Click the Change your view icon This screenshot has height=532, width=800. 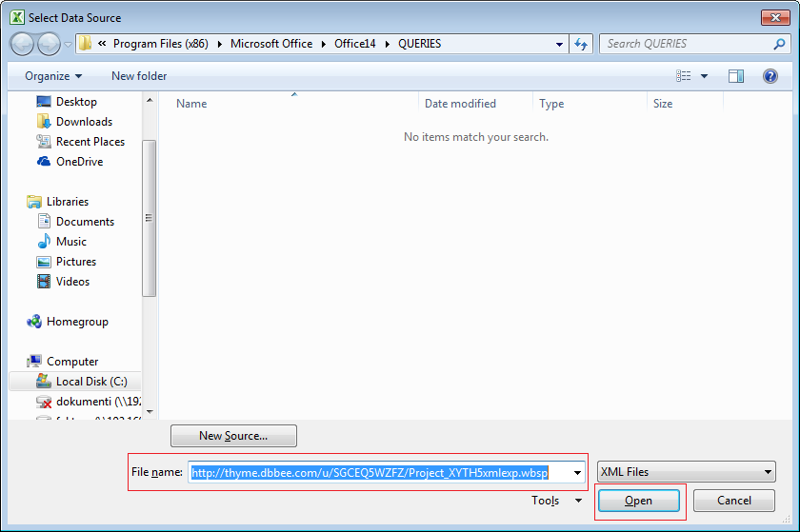pyautogui.click(x=684, y=76)
